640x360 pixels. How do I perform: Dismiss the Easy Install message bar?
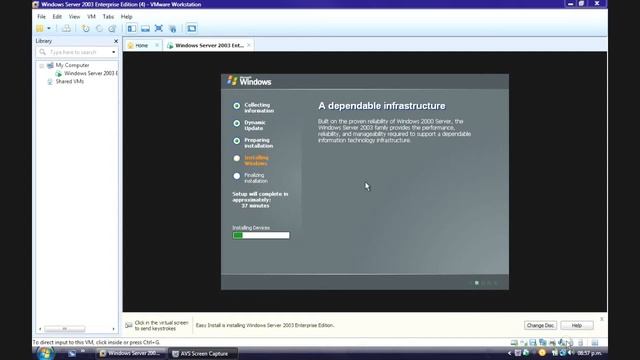point(602,319)
